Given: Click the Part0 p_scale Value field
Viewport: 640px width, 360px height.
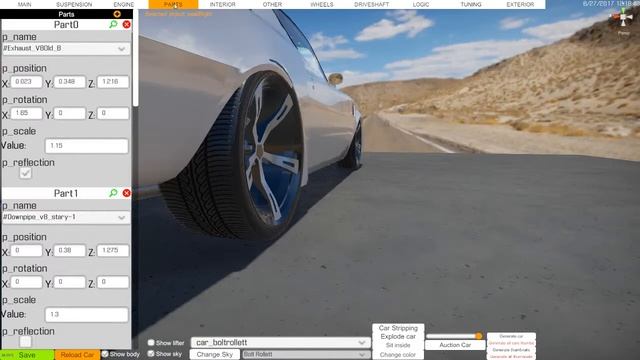Looking at the screenshot, I should coord(87,146).
